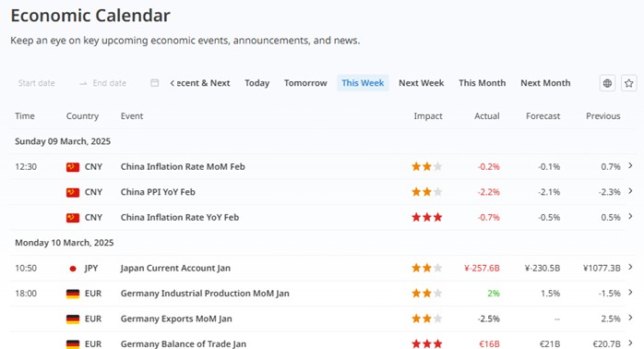This screenshot has height=349, width=644.
Task: Click previous value €20.7B
Action: (x=606, y=344)
